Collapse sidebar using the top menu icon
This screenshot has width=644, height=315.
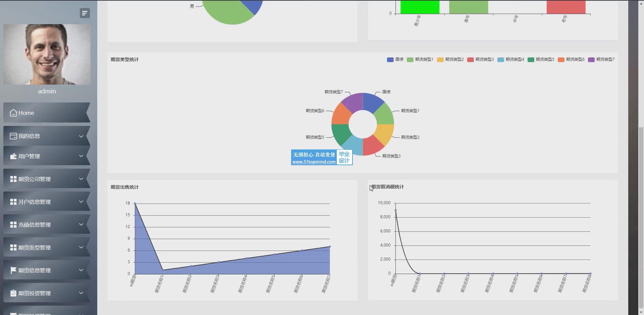pyautogui.click(x=85, y=13)
